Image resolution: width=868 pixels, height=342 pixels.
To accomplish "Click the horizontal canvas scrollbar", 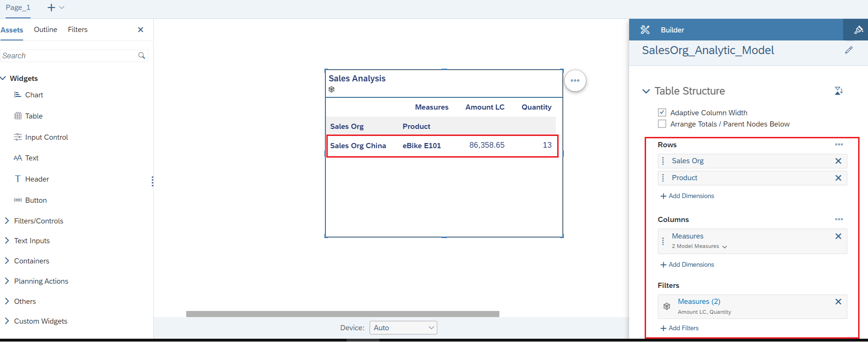I will pyautogui.click(x=342, y=314).
